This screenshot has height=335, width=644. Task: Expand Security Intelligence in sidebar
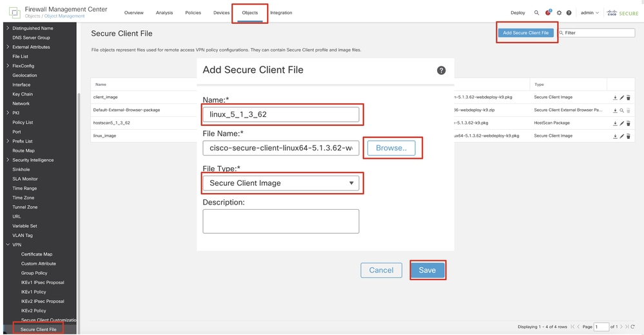(x=8, y=160)
